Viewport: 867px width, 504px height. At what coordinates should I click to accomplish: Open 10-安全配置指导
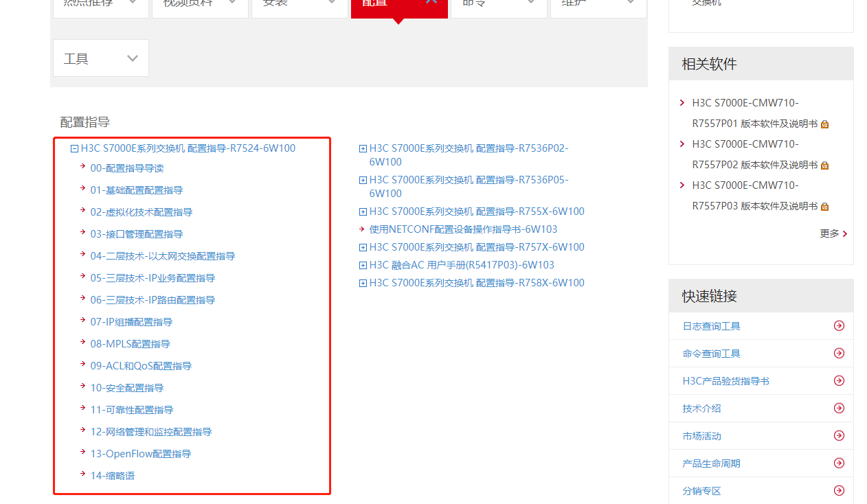click(127, 388)
